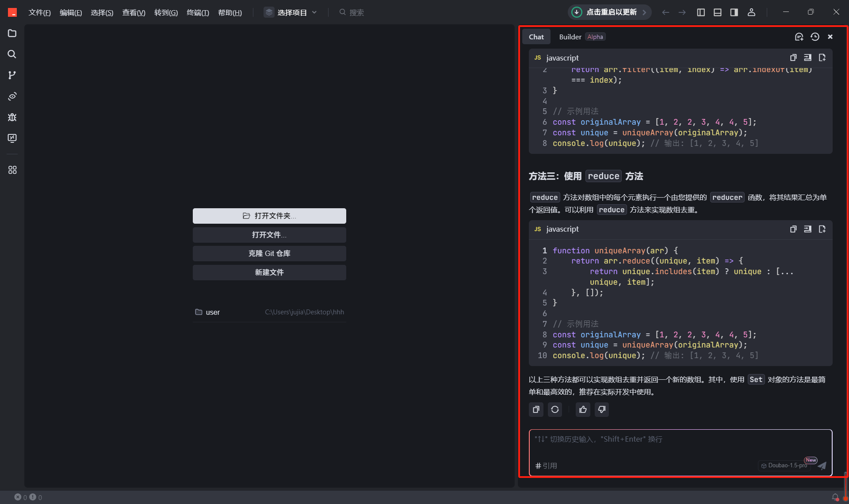This screenshot has height=504, width=849.
Task: Open Source Control sidebar icon
Action: tap(12, 75)
